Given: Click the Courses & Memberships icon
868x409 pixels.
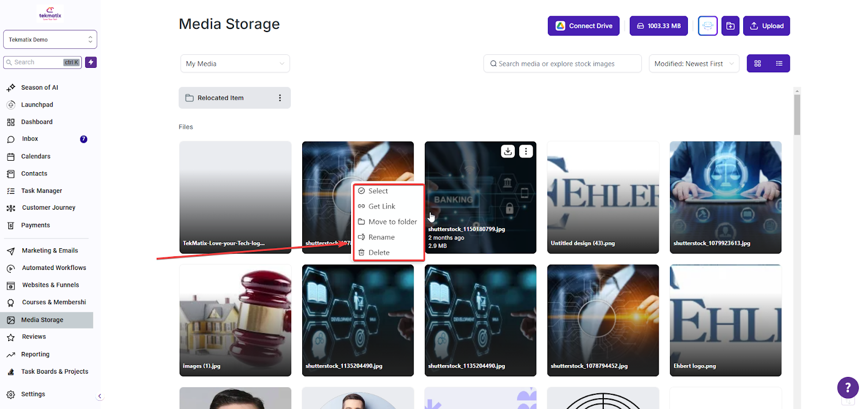Looking at the screenshot, I should click(x=11, y=303).
